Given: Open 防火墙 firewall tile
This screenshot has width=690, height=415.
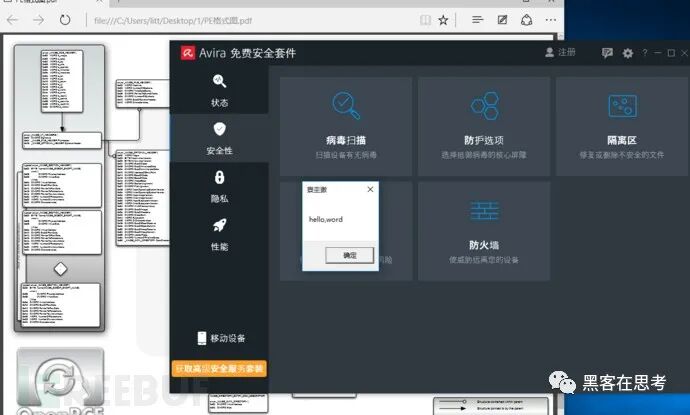Looking at the screenshot, I should [x=484, y=231].
